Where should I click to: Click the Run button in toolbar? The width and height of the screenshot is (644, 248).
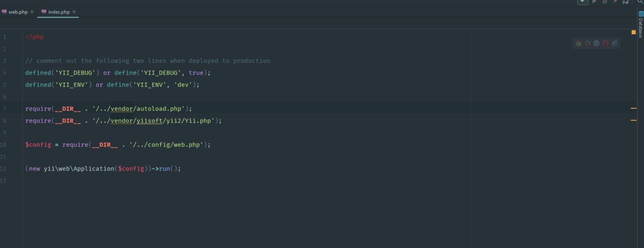(594, 2)
